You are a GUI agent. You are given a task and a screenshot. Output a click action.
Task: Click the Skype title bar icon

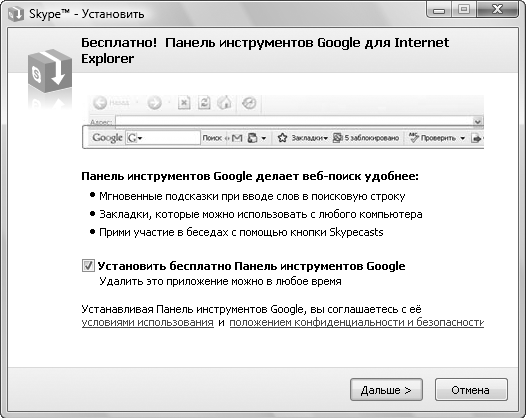(x=15, y=14)
